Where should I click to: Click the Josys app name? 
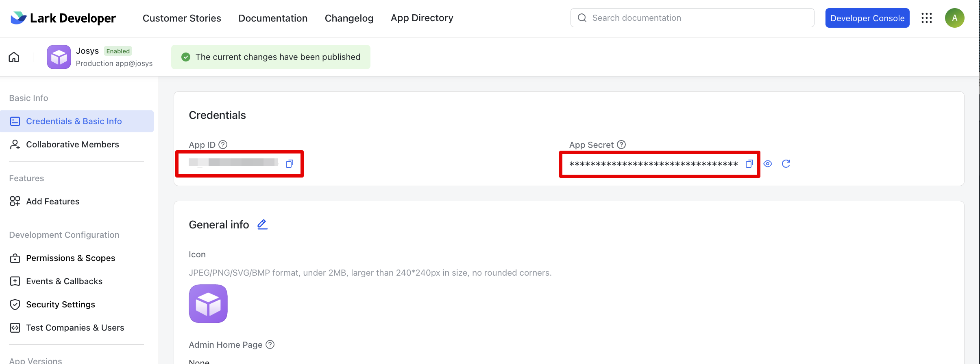click(87, 51)
